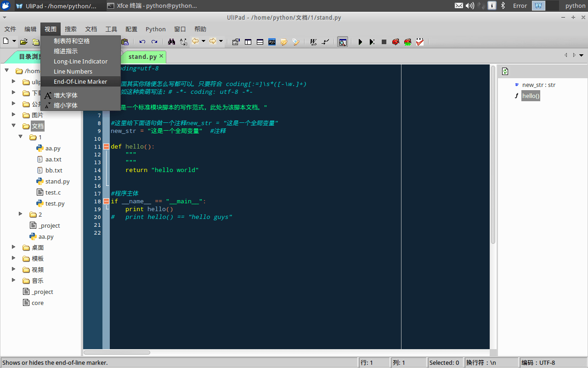Click the Undo toolbar icon
Viewport: 588px width, 368px height.
(x=142, y=42)
